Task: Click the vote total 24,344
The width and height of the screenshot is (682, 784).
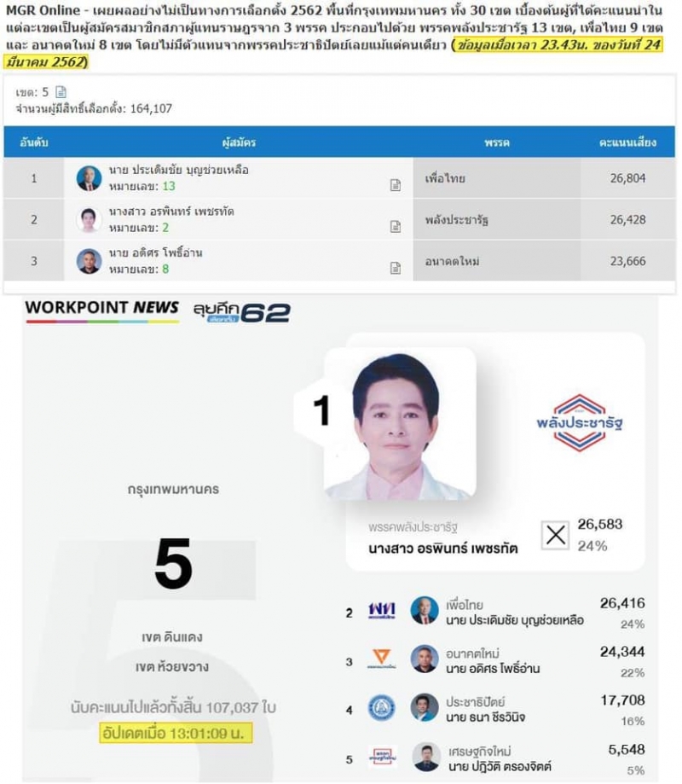Action: pos(622,652)
